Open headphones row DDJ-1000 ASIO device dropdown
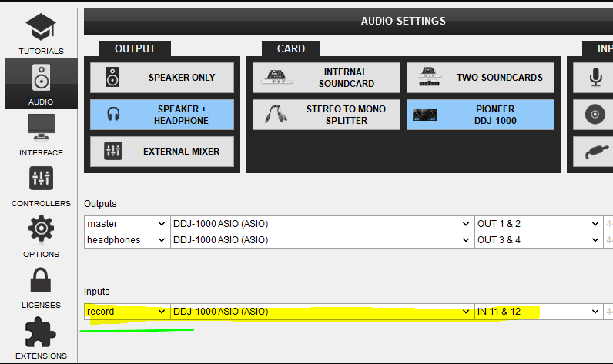Image resolution: width=613 pixels, height=364 pixels. 322,240
